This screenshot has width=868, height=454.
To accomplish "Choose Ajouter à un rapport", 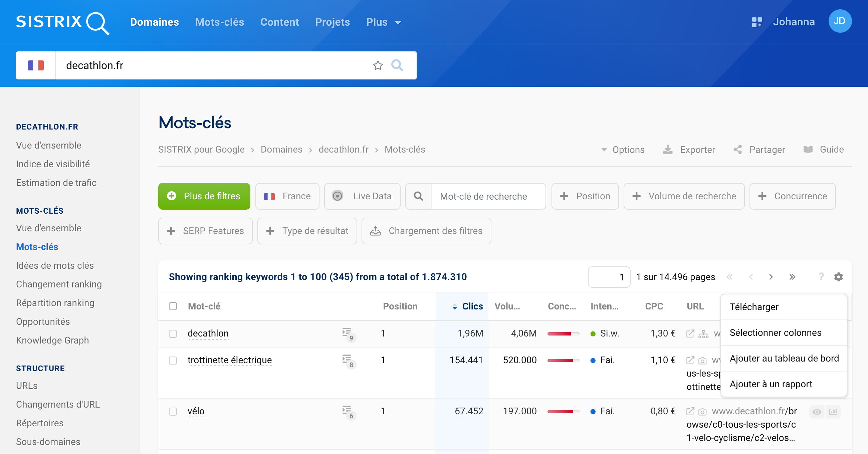I will pos(784,384).
